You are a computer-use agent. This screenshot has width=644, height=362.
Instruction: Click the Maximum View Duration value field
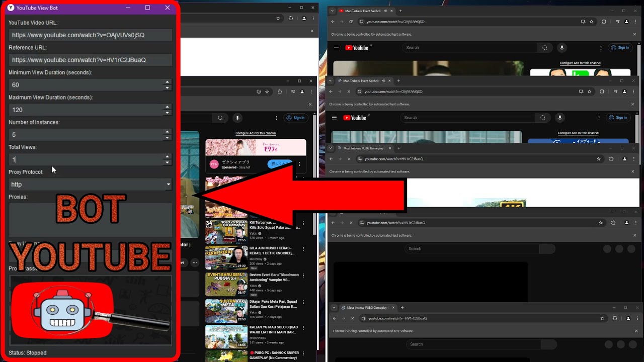pos(86,110)
